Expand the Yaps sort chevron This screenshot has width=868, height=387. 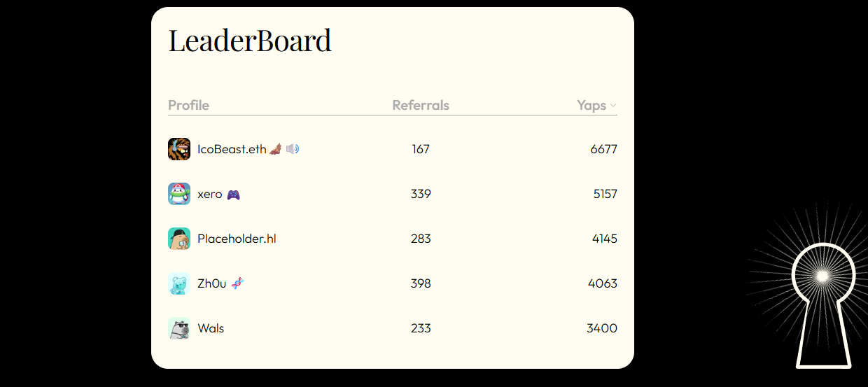click(613, 106)
